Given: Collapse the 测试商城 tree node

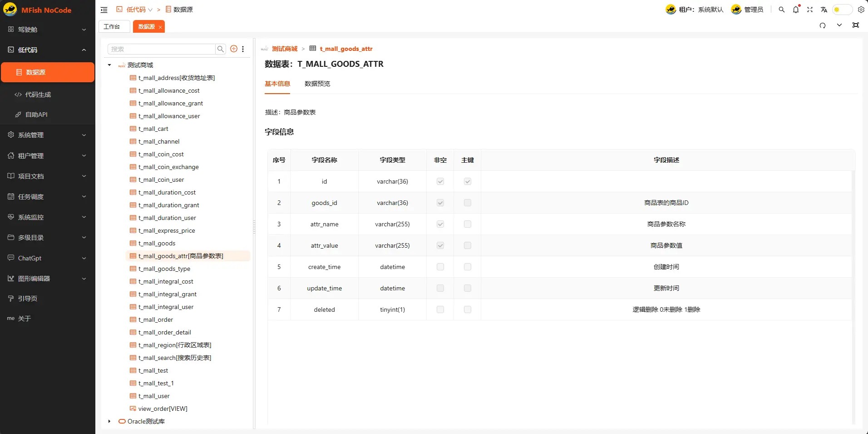Looking at the screenshot, I should pyautogui.click(x=109, y=65).
